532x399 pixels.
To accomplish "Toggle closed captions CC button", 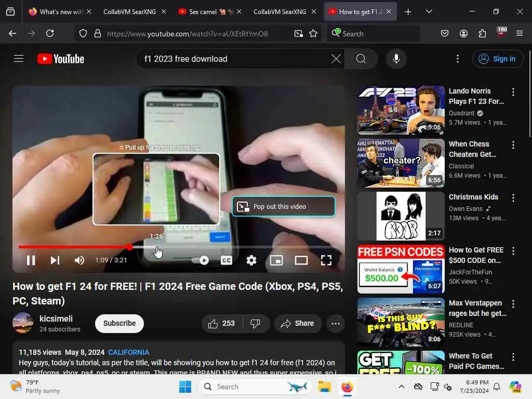I will point(227,260).
